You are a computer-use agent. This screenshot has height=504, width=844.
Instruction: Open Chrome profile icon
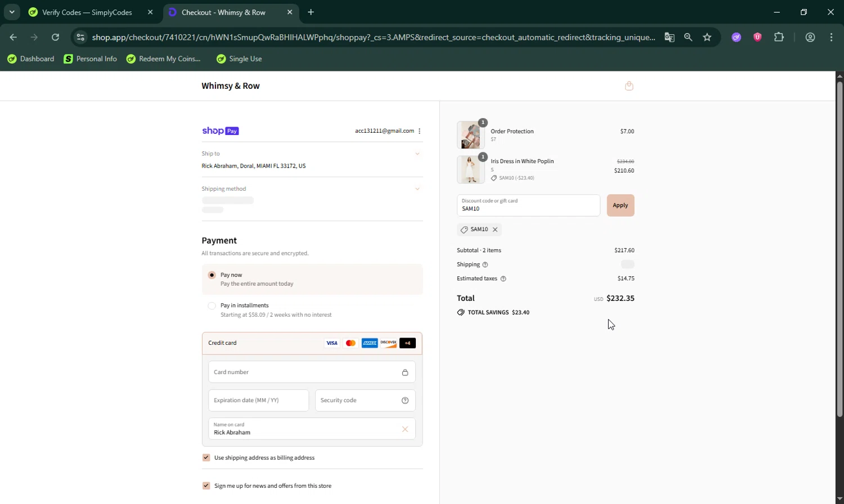(x=810, y=37)
